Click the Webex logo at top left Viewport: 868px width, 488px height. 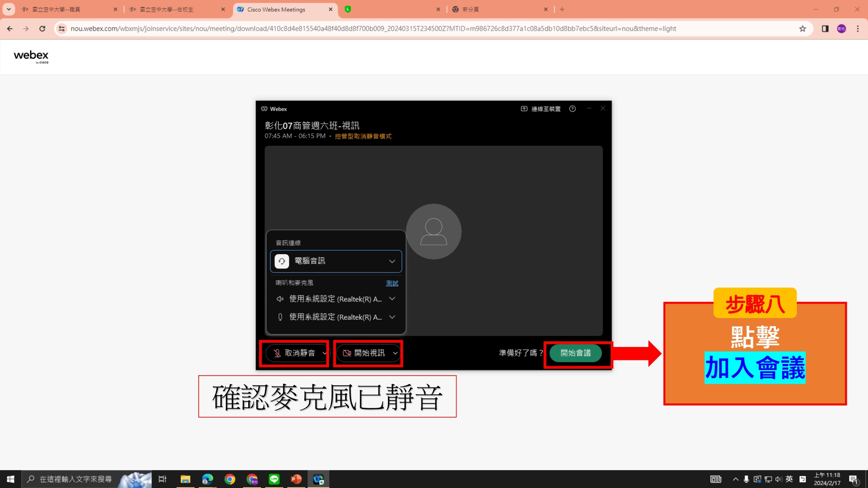coord(31,56)
